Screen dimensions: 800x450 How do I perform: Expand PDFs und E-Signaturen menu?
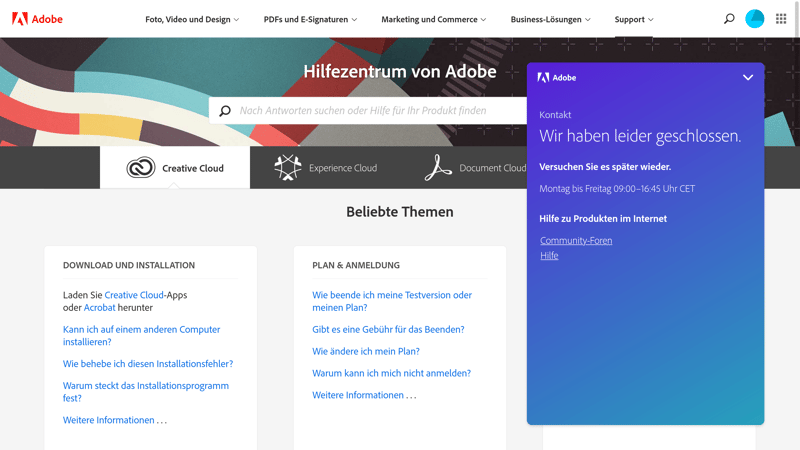(310, 19)
